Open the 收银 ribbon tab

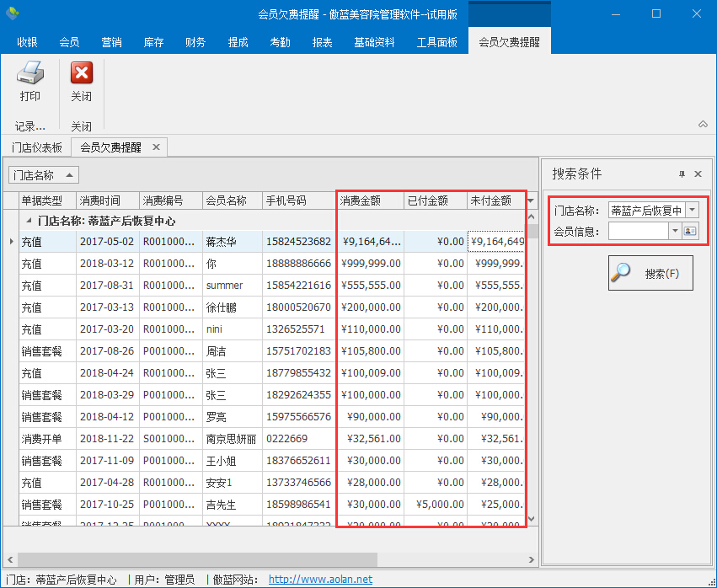click(27, 42)
